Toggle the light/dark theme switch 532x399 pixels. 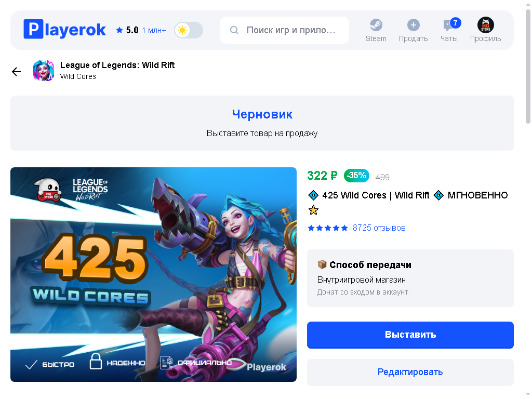189,30
